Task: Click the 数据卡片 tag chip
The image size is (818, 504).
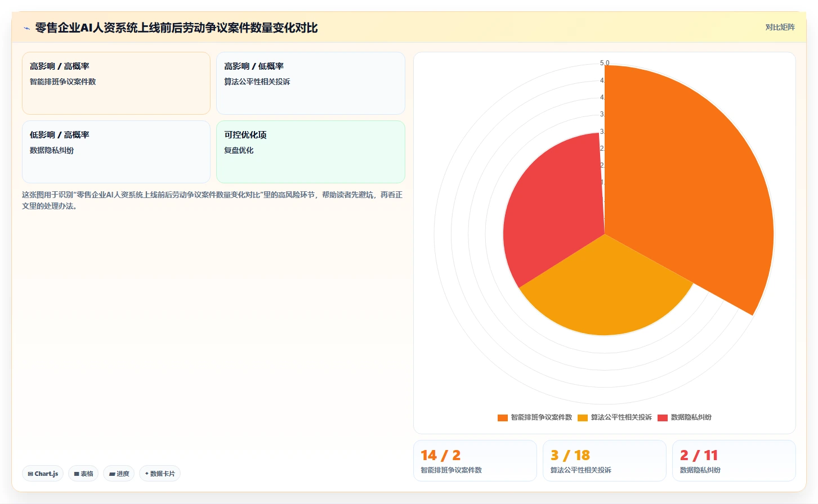Action: coord(160,474)
